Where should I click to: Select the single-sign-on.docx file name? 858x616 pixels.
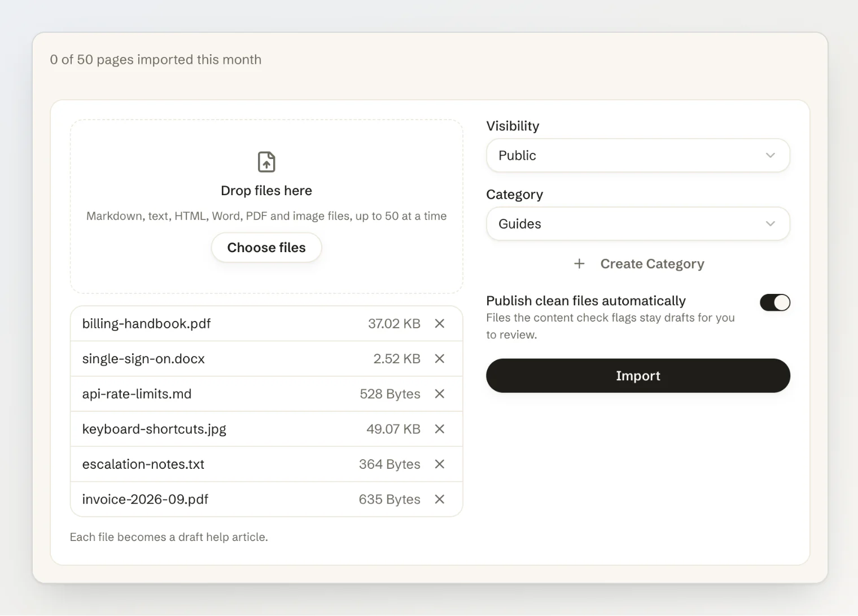click(x=143, y=359)
